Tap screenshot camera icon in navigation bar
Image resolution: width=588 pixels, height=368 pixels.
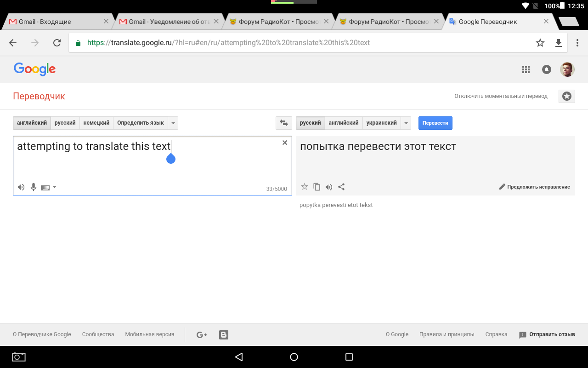pyautogui.click(x=19, y=357)
